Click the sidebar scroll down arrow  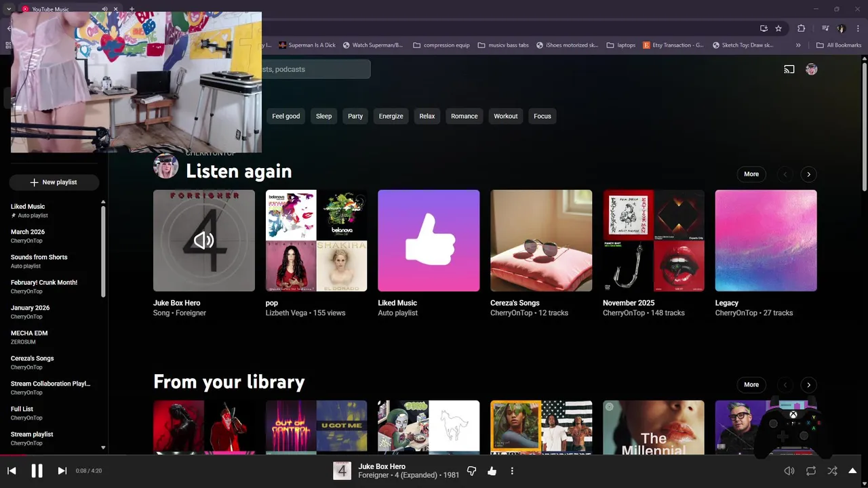pyautogui.click(x=103, y=447)
